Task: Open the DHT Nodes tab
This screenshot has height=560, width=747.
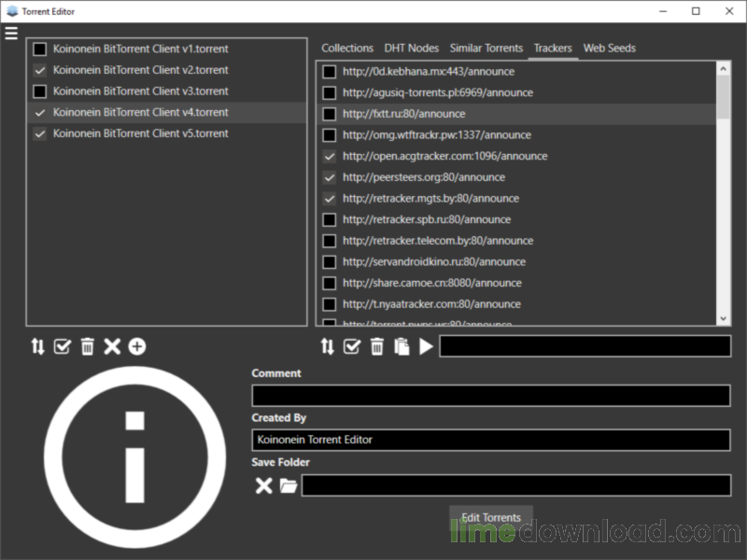Action: click(411, 48)
